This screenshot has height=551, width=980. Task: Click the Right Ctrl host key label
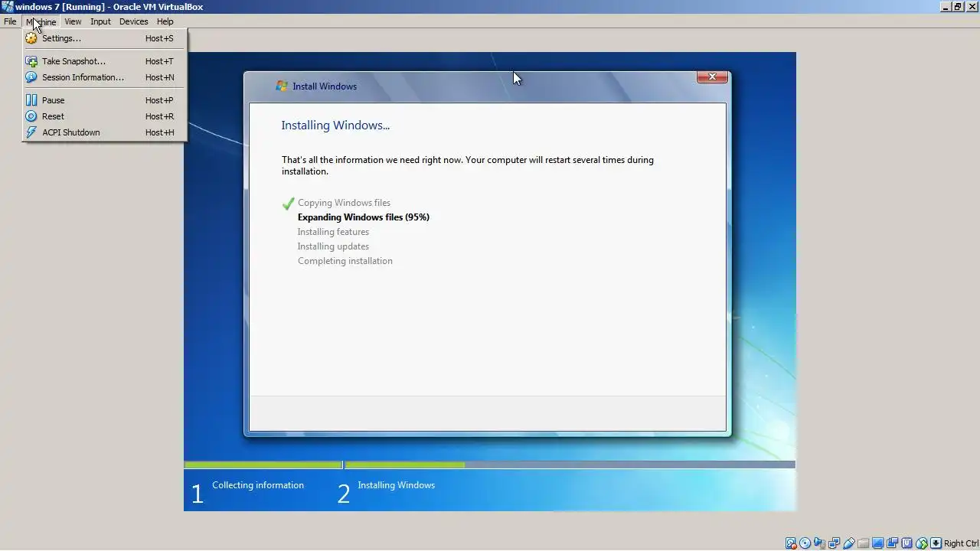[x=961, y=543]
